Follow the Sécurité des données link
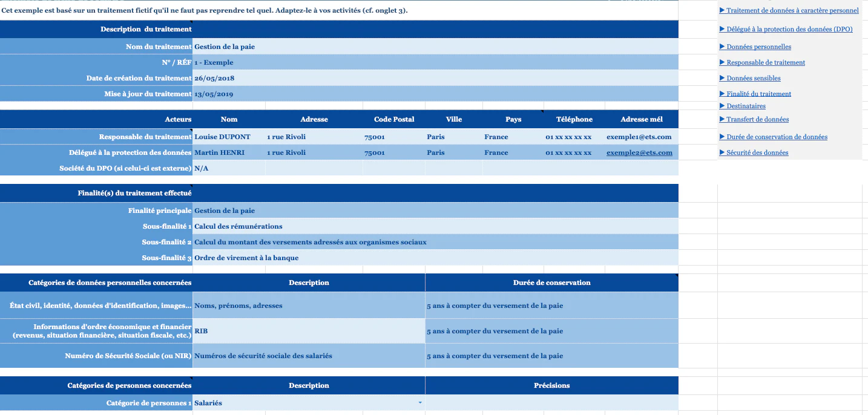This screenshot has height=415, width=868. (x=754, y=152)
